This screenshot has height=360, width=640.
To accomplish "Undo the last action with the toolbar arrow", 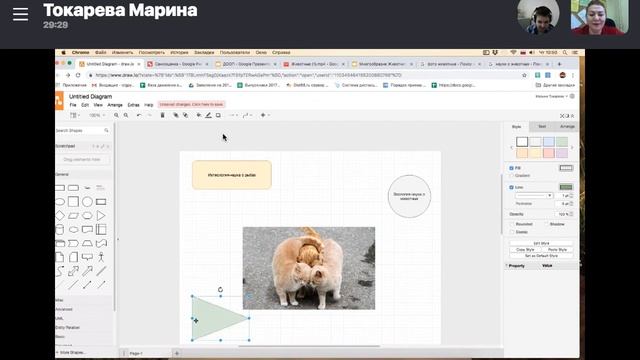I will click(139, 116).
